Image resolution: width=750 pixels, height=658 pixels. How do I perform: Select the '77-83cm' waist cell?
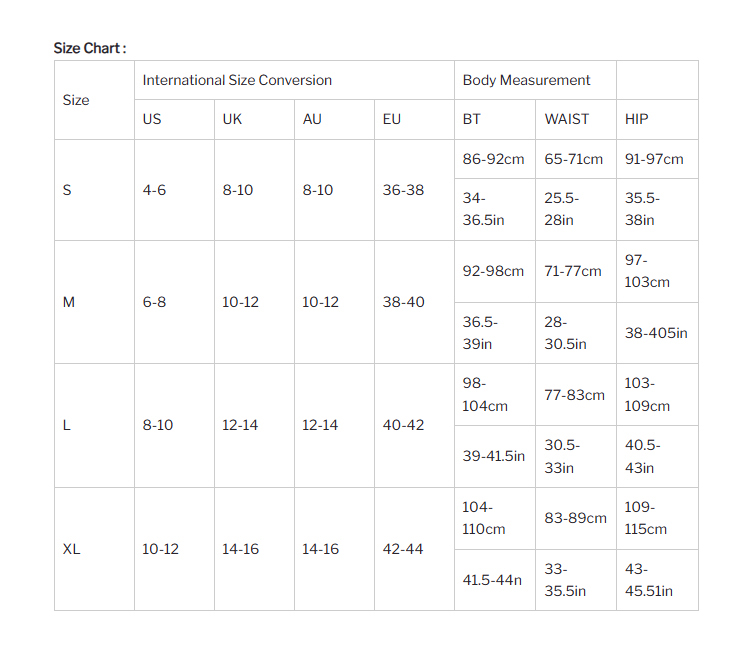pyautogui.click(x=575, y=395)
